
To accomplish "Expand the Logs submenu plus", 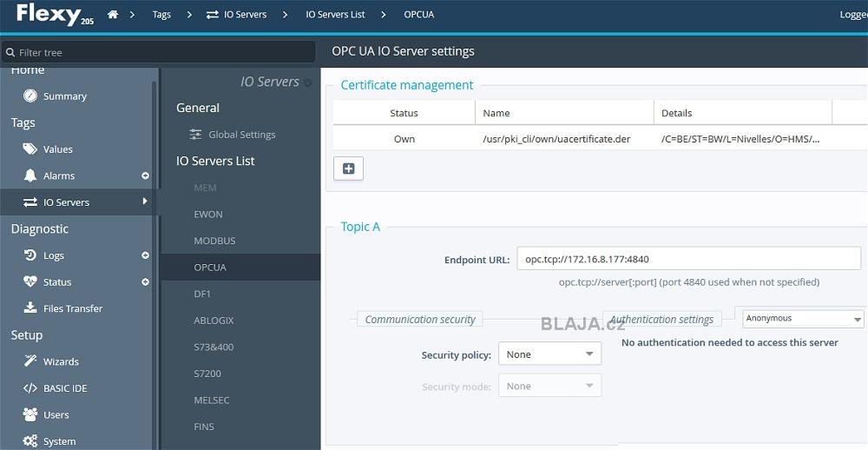I will tap(145, 255).
